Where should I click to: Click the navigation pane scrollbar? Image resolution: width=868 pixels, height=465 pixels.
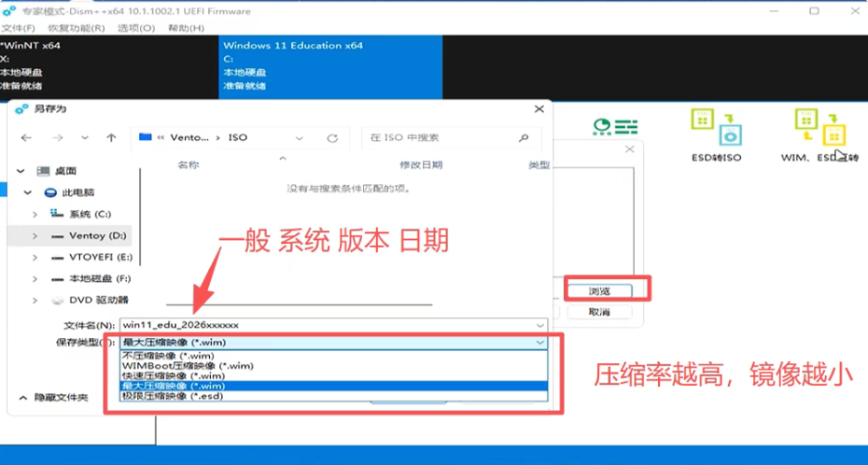tap(141, 216)
